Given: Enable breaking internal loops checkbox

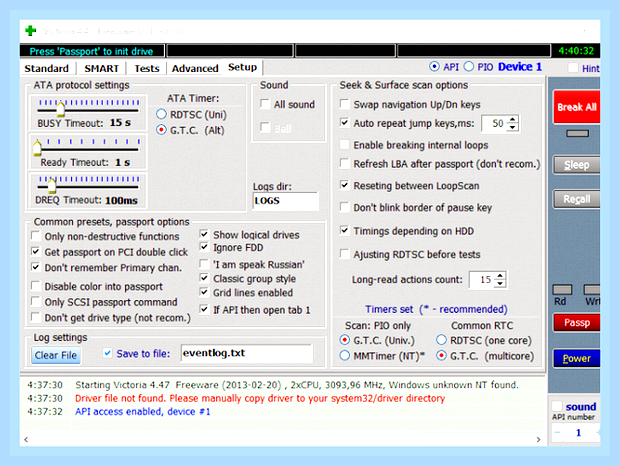Looking at the screenshot, I should point(344,145).
